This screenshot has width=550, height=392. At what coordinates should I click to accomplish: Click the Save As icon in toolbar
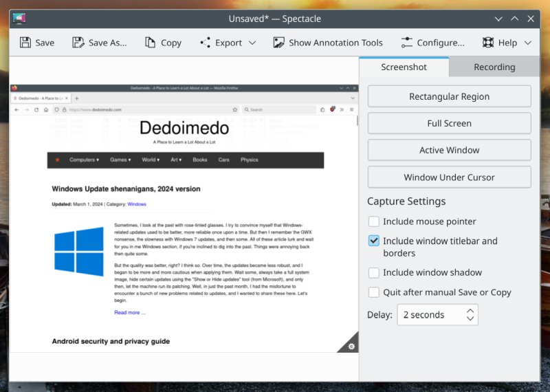(78, 43)
